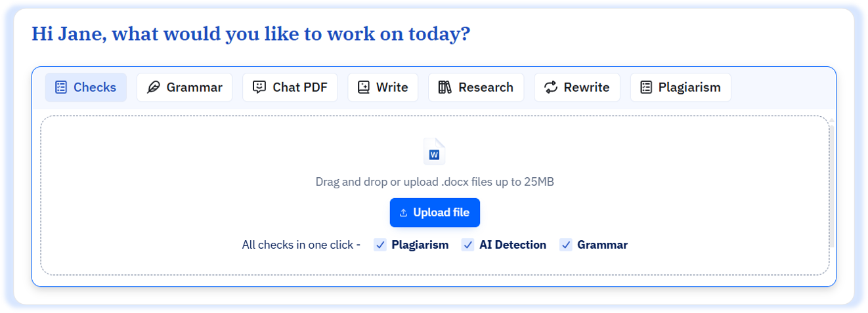Open the Rewrite tab

pyautogui.click(x=577, y=87)
